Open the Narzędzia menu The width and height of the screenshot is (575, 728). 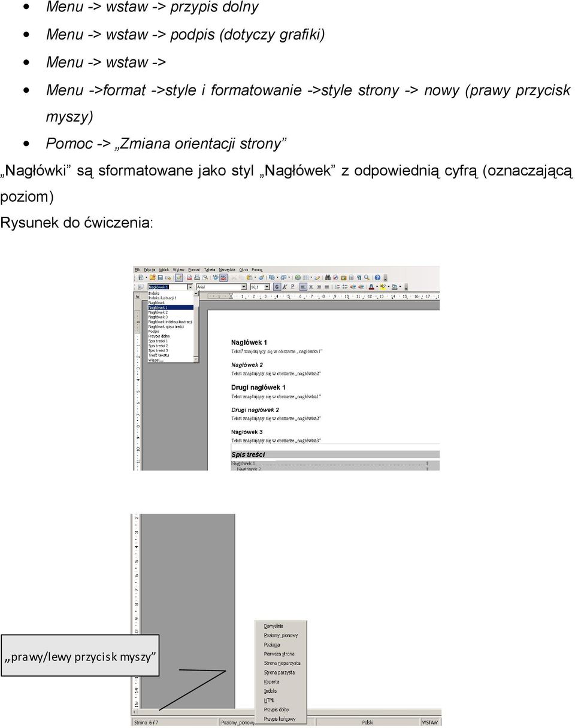[227, 270]
